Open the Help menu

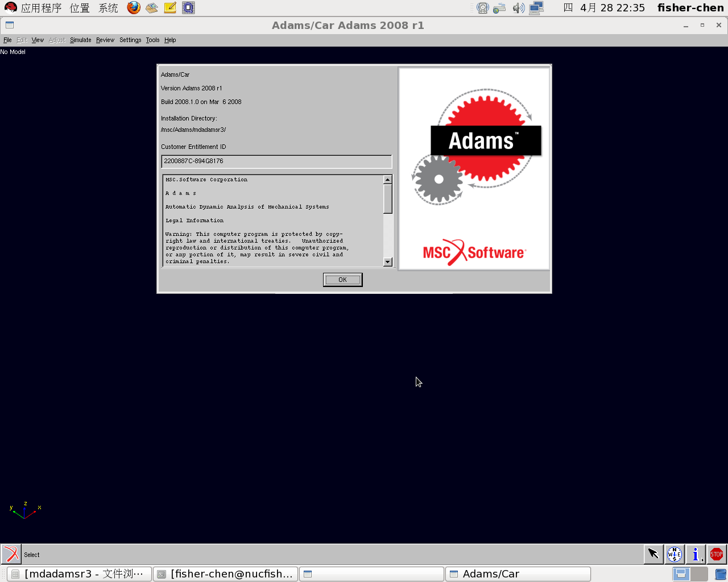click(170, 40)
